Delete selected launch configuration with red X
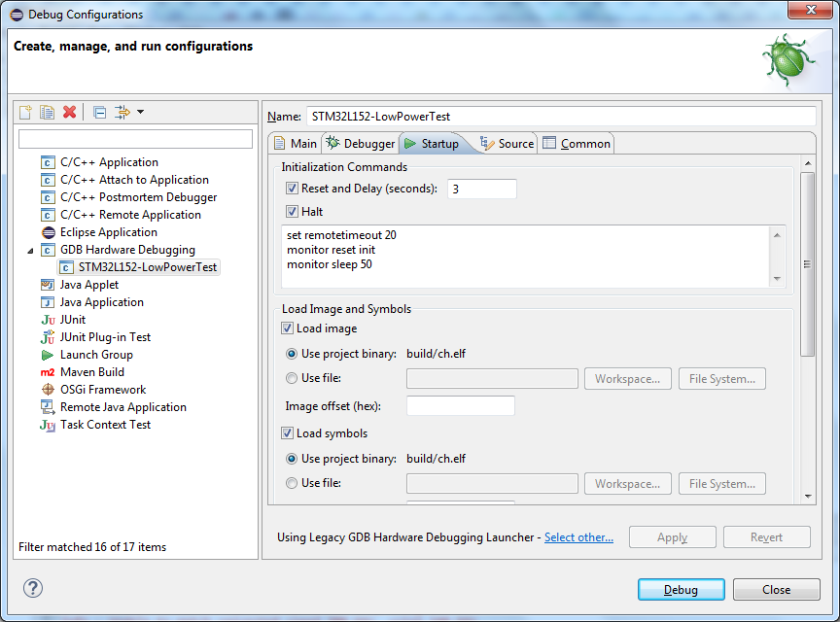 pyautogui.click(x=69, y=113)
